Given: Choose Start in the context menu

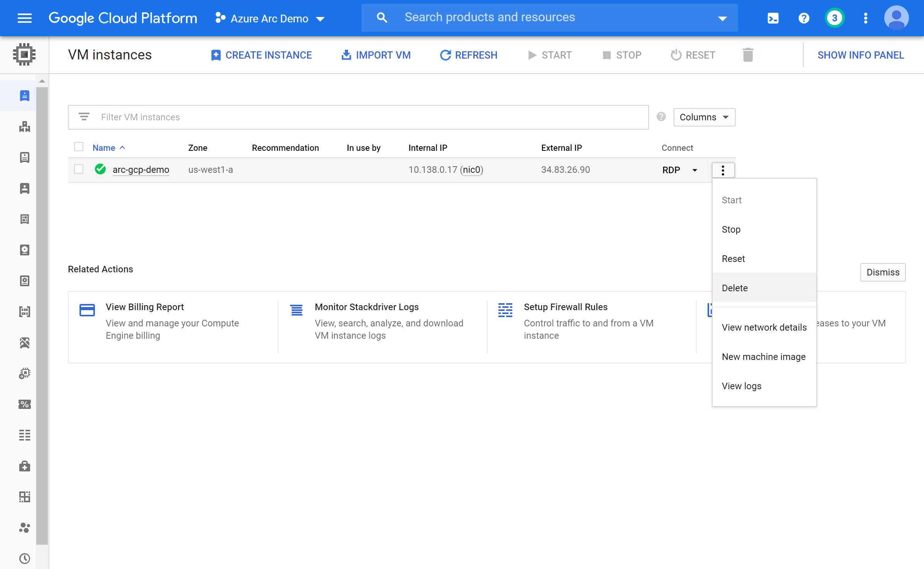Looking at the screenshot, I should click(764, 200).
